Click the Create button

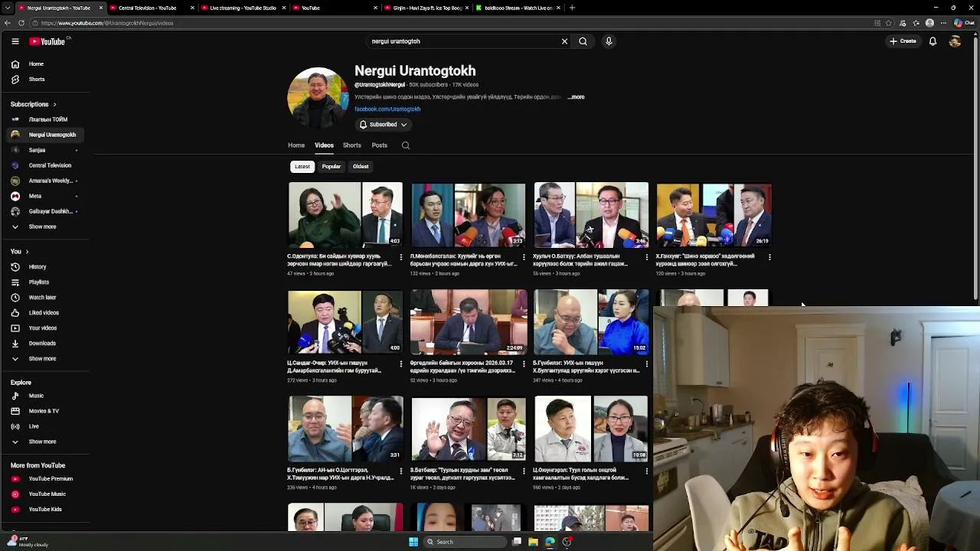click(903, 41)
